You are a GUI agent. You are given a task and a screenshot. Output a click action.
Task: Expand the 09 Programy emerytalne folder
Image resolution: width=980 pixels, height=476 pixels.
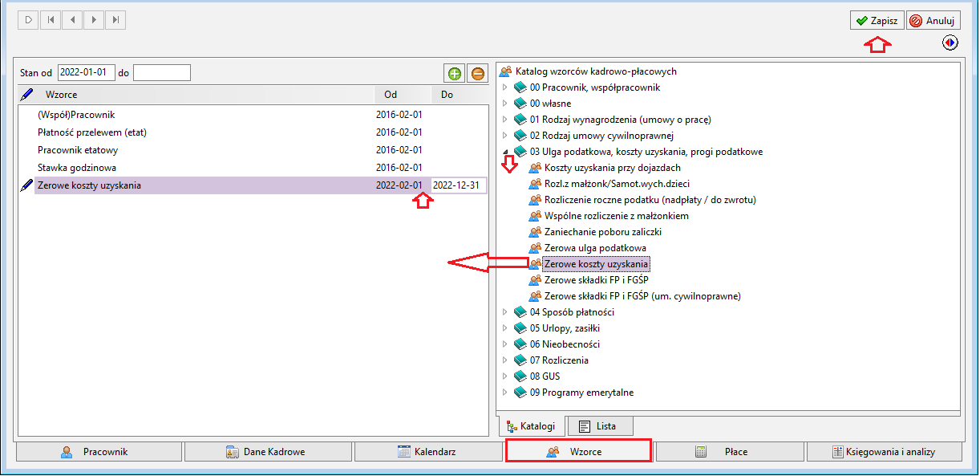pos(504,393)
